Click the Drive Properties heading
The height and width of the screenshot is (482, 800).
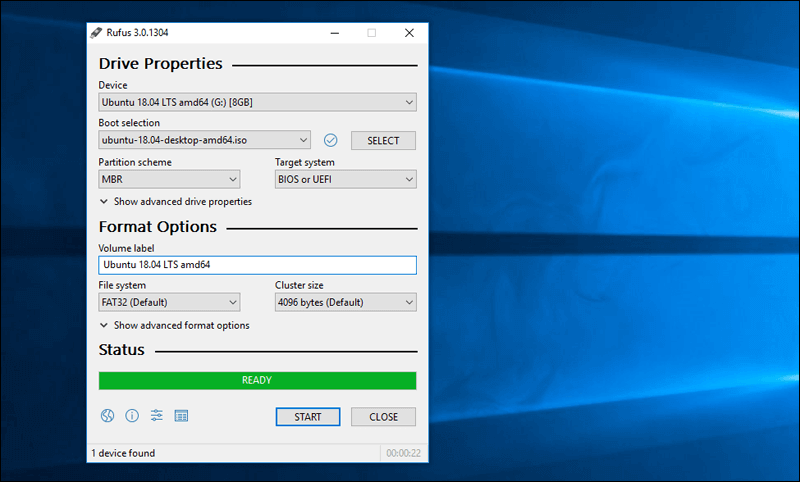161,64
